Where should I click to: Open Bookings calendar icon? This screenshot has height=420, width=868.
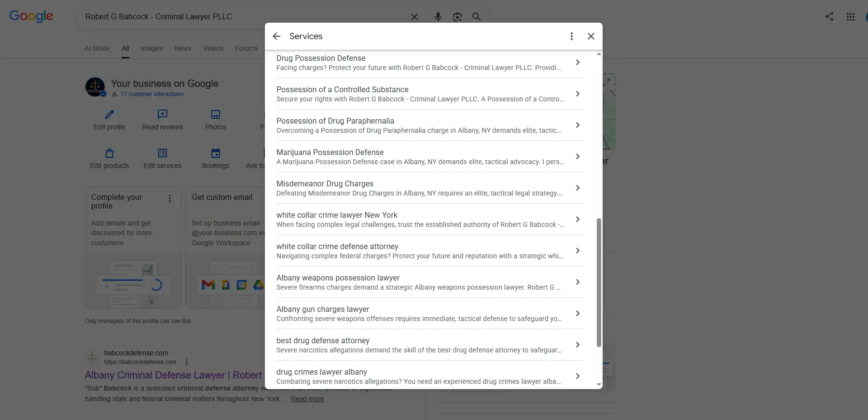(216, 153)
